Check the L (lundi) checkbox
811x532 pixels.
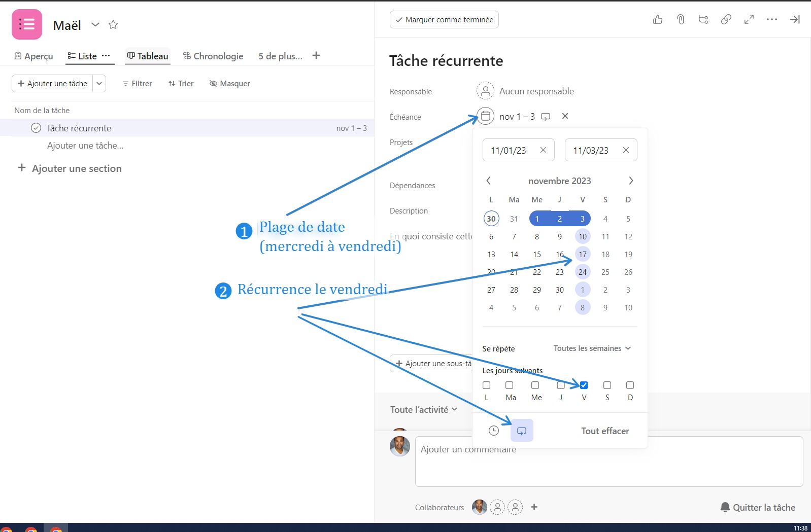(487, 385)
